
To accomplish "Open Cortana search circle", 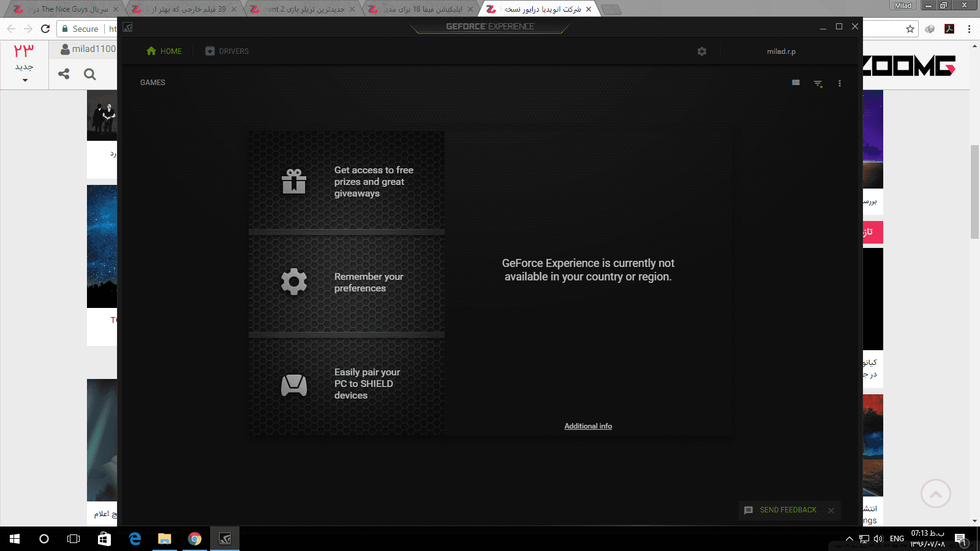I will coord(44,539).
